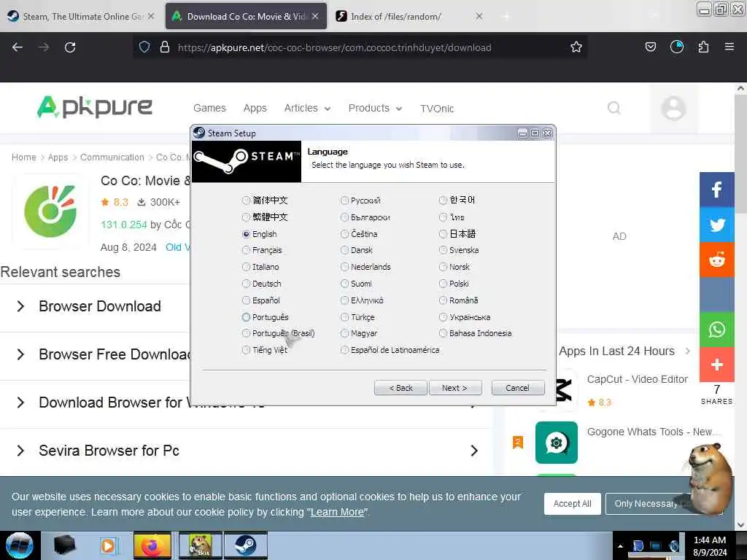Click the browser forward arrow
The height and width of the screenshot is (560, 747).
pyautogui.click(x=44, y=47)
